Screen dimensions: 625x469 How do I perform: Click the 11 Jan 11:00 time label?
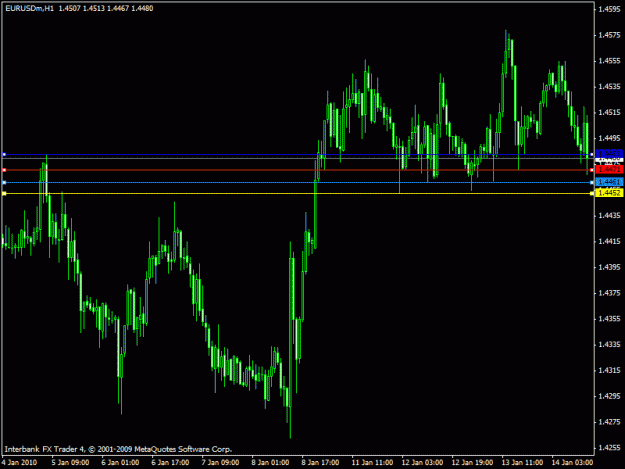372,462
